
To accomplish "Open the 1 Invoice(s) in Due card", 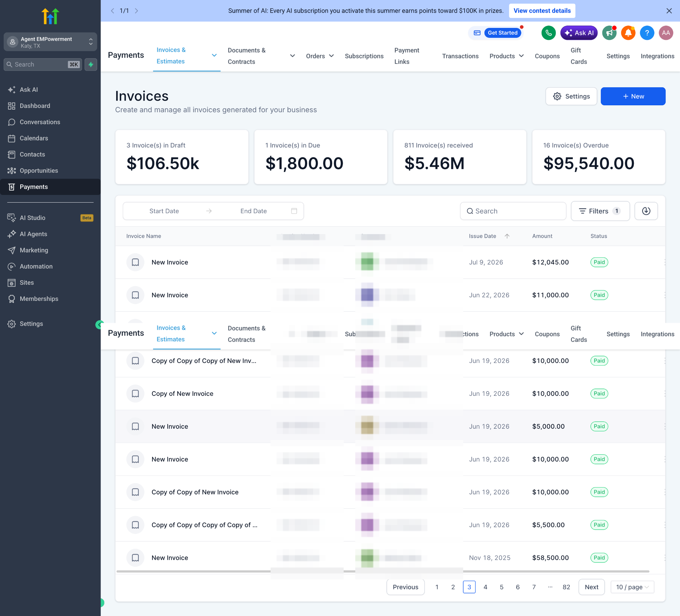I will [x=320, y=157].
